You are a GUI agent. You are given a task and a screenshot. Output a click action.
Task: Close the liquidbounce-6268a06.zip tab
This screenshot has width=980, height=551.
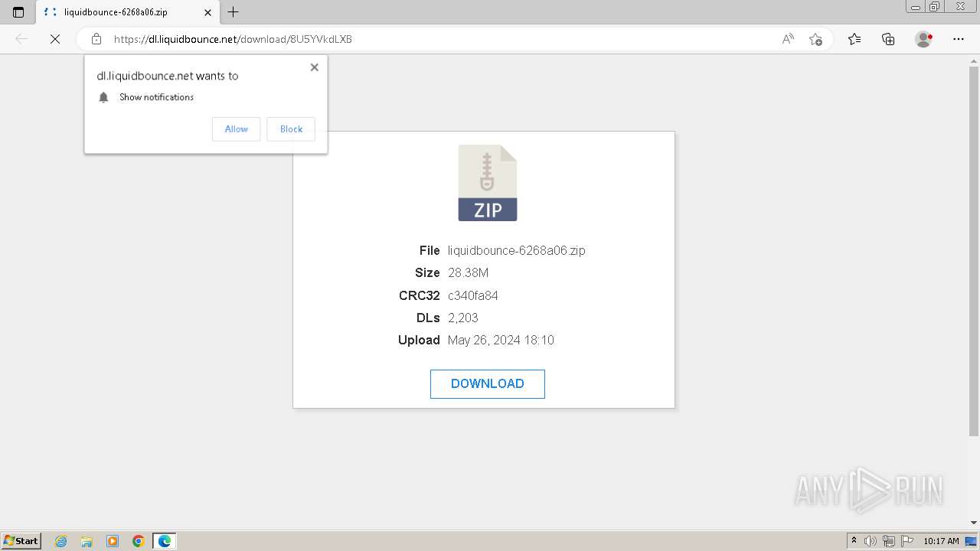[x=208, y=12]
